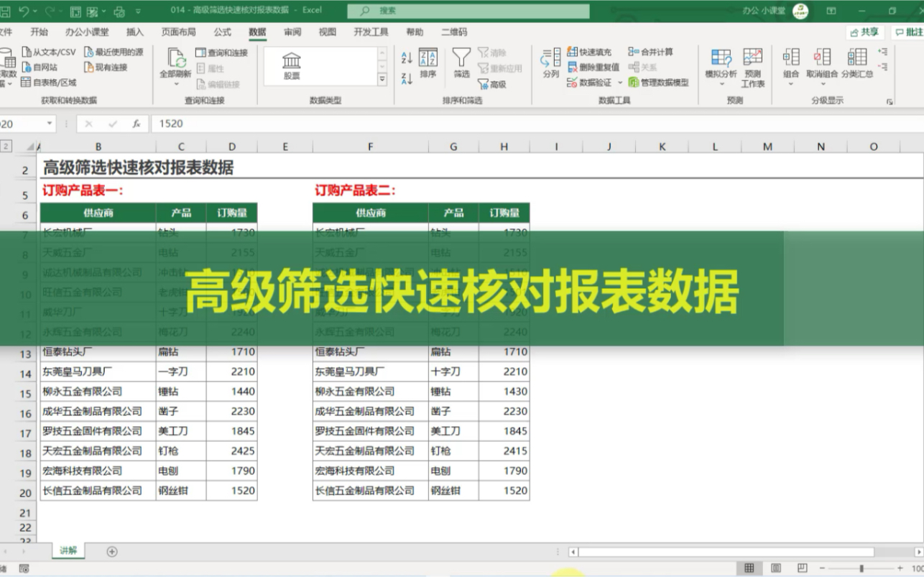Sort ascending with the A-Z icon
This screenshot has width=924, height=577.
[x=407, y=58]
